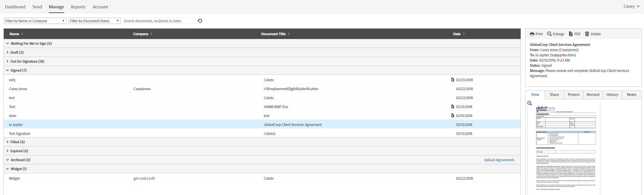Click the Enlarge magnifier icon
Viewport: 644px width, 195px height.
(549, 34)
